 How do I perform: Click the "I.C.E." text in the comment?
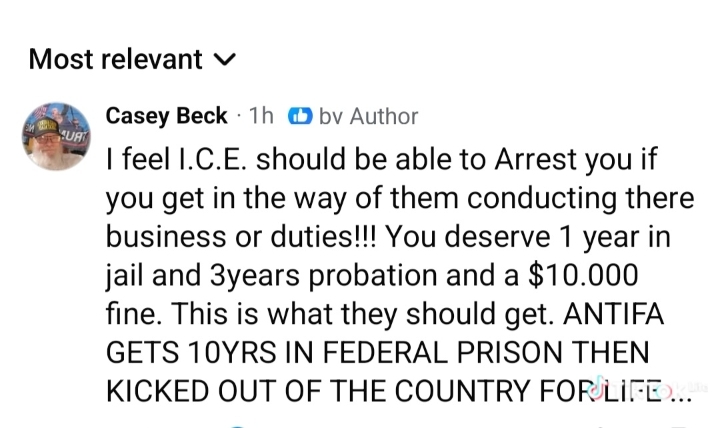(212, 160)
